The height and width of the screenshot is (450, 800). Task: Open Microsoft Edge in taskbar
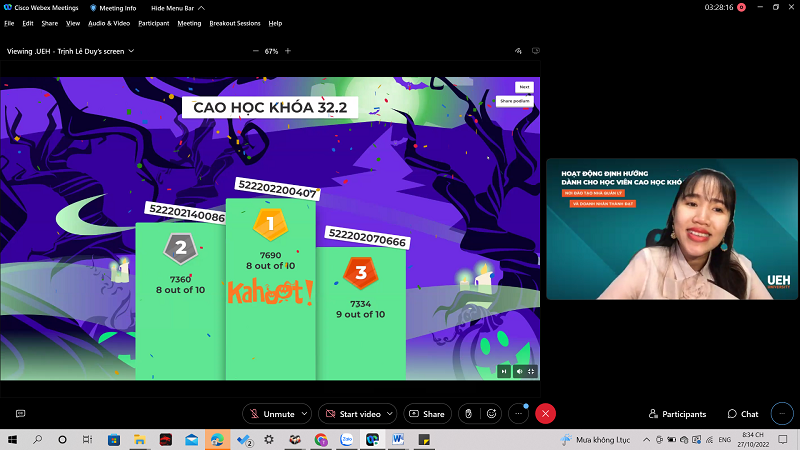[x=217, y=440]
